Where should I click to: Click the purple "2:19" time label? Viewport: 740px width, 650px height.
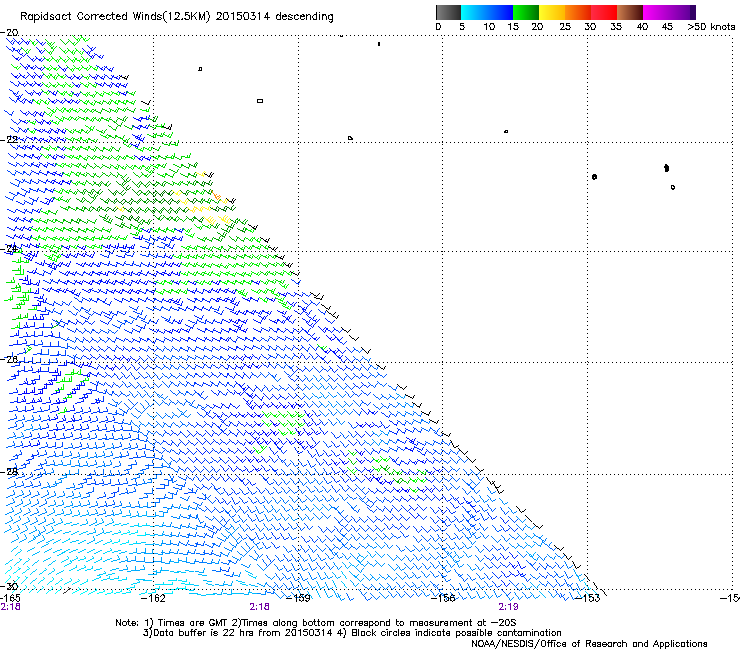[x=508, y=607]
